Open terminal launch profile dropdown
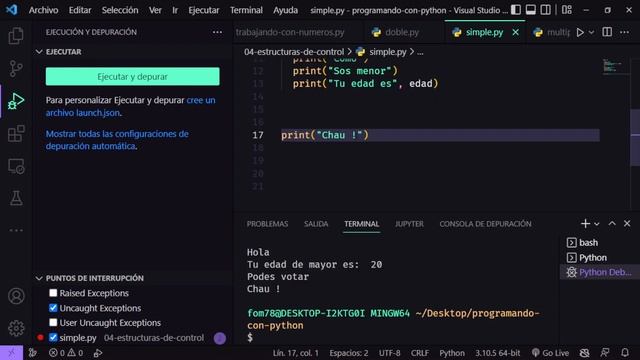This screenshot has height=360, width=640. pos(597,224)
